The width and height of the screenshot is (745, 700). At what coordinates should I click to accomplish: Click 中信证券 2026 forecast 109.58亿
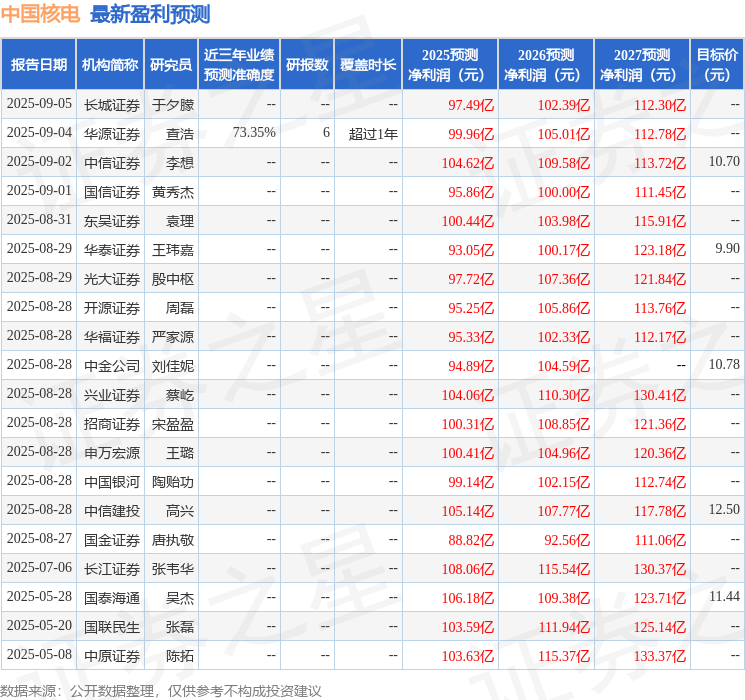[x=564, y=163]
